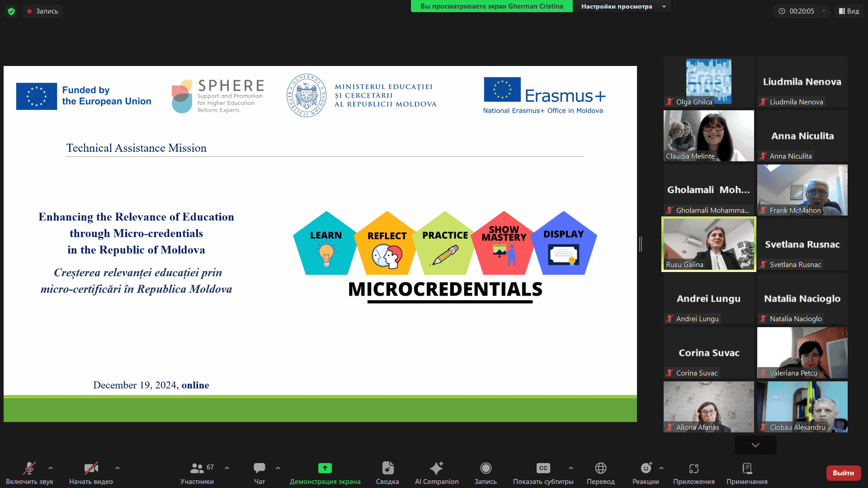868x488 pixels.
Task: Expand audio options arrow beside microphone
Action: tap(51, 468)
